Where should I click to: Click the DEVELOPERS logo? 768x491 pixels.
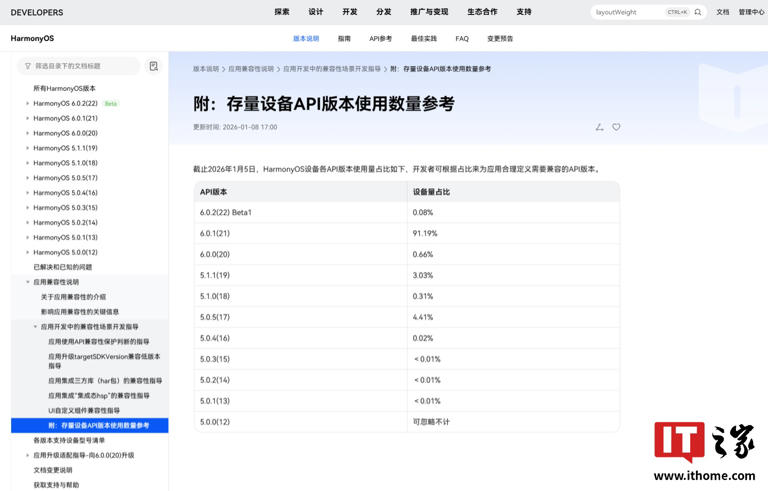point(37,12)
